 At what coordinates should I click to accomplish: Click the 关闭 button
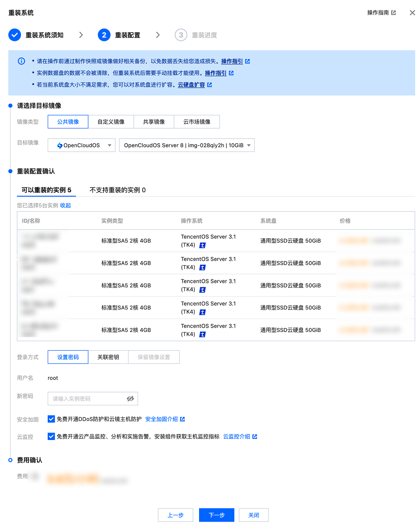click(254, 515)
